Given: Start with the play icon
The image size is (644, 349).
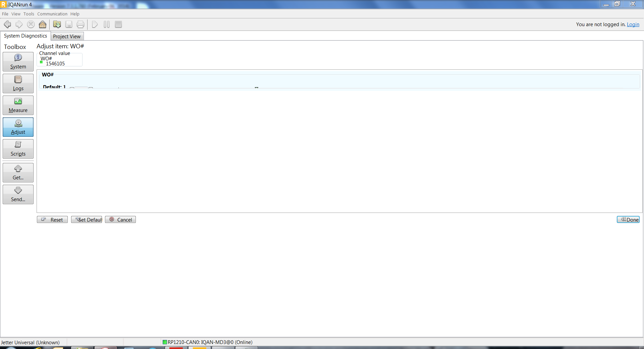Looking at the screenshot, I should click(x=95, y=24).
